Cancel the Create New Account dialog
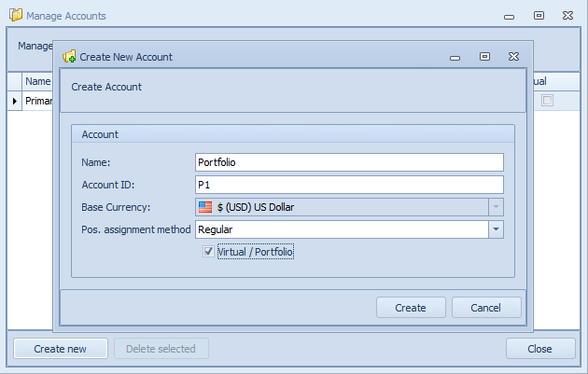 pyautogui.click(x=486, y=308)
